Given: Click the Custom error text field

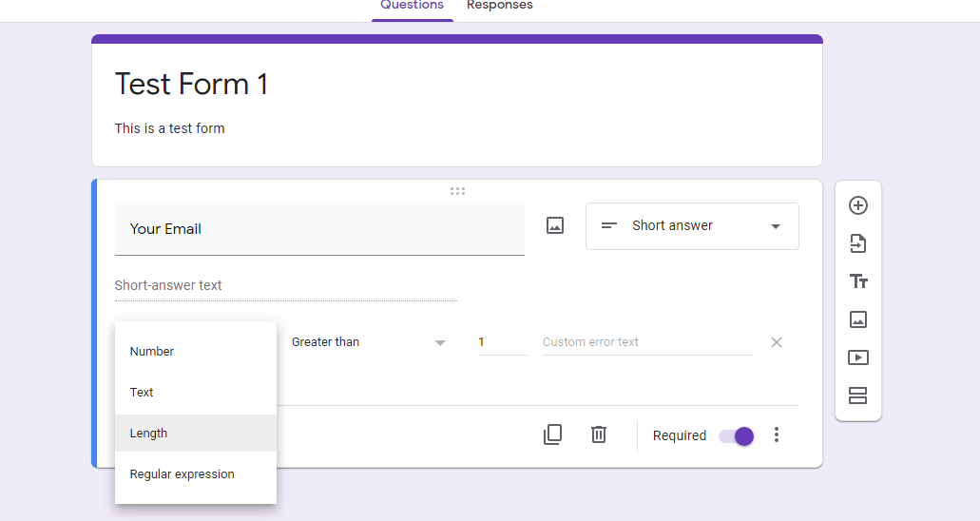Looking at the screenshot, I should pyautogui.click(x=647, y=342).
